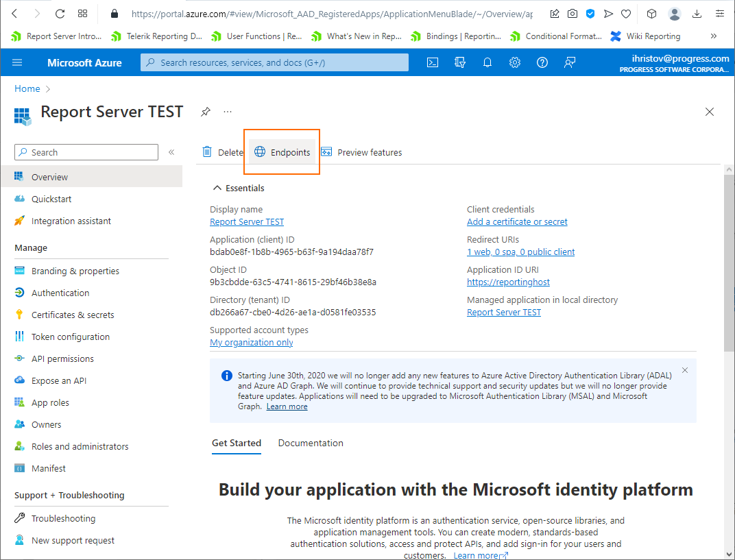
Task: Send feedback via the smiley icon
Action: 570,62
